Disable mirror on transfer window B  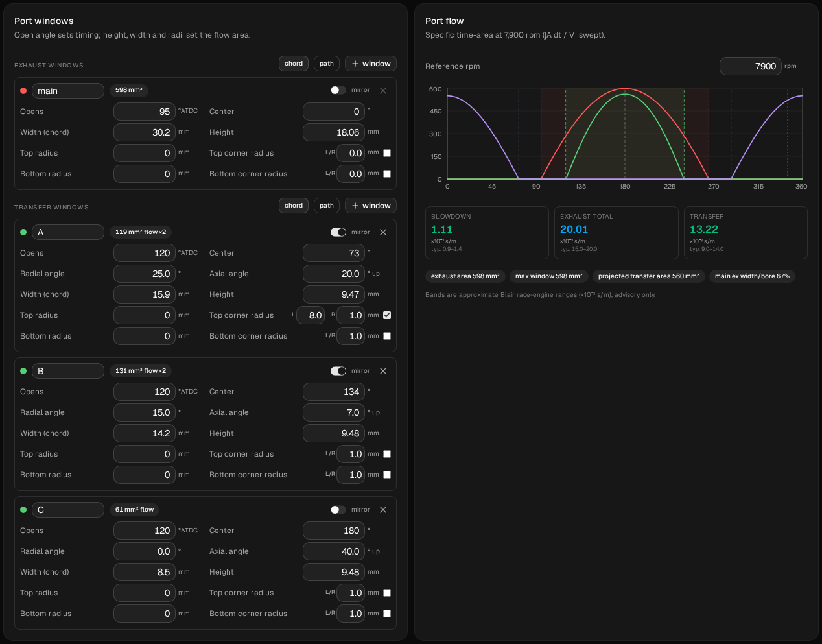coord(338,371)
